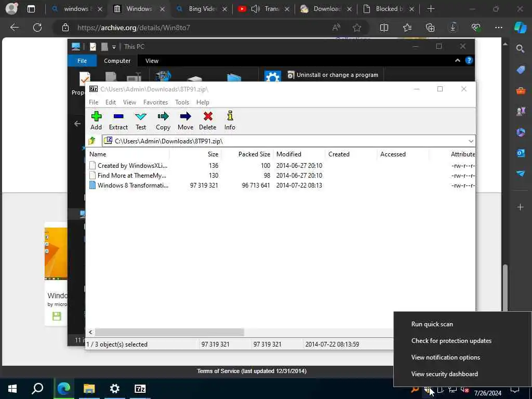Open the quick access toolbar dropdown arrow
The width and height of the screenshot is (532, 399).
coord(114,47)
